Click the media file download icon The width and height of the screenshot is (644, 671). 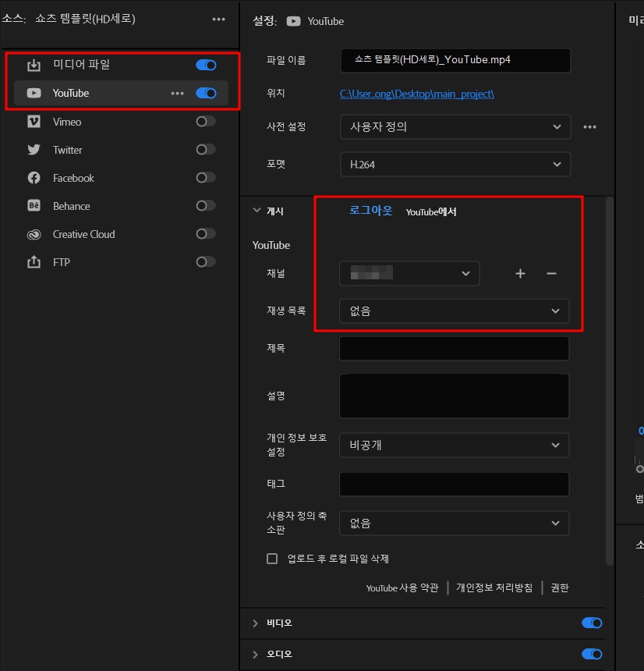coord(34,65)
